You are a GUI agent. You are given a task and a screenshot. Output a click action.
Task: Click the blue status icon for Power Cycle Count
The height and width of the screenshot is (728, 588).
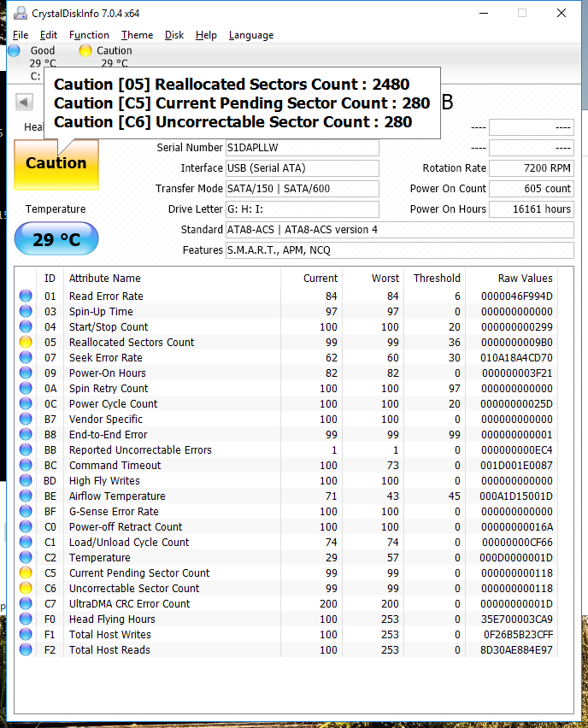coord(26,403)
